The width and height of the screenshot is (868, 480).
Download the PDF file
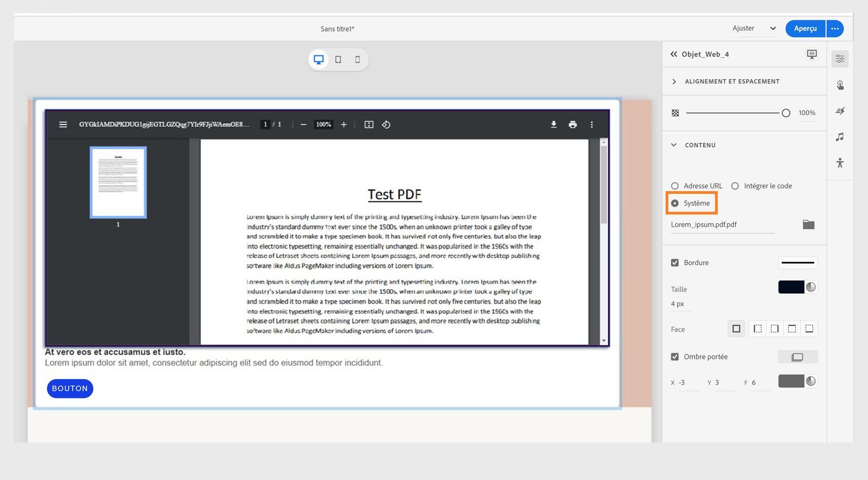[553, 124]
